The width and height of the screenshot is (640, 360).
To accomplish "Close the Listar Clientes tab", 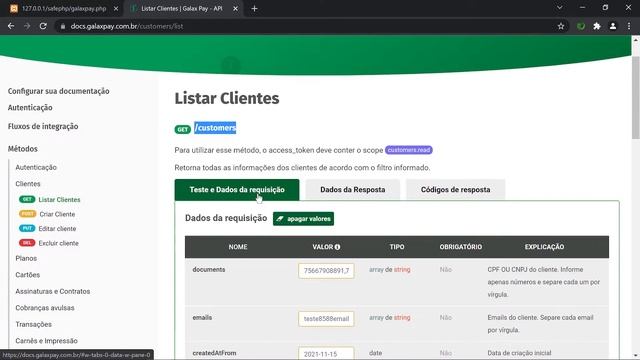I will [236, 9].
